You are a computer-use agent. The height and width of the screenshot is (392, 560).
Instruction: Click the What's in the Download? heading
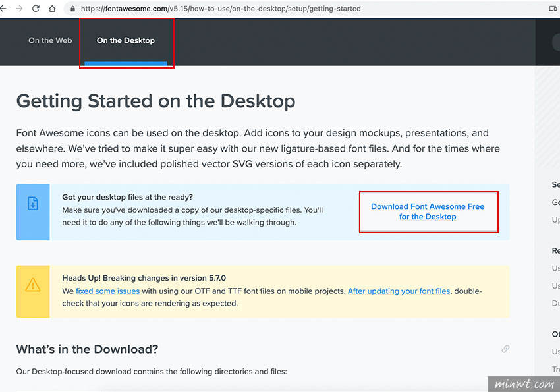[87, 349]
